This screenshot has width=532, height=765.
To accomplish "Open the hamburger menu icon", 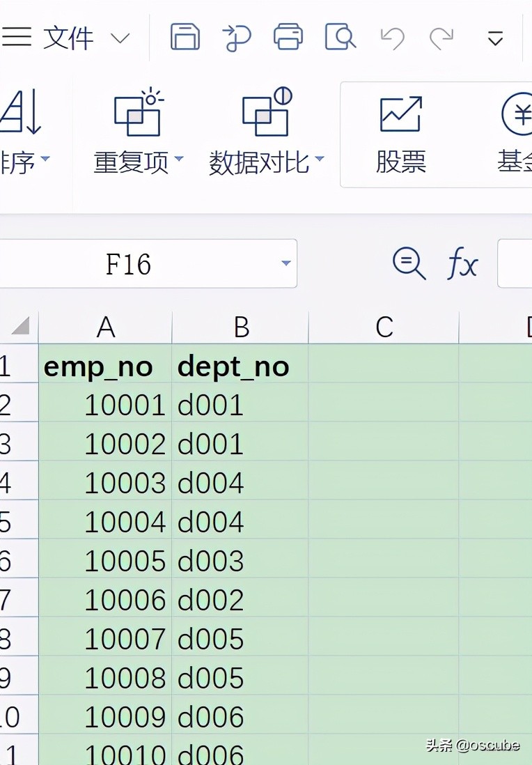I will (16, 37).
